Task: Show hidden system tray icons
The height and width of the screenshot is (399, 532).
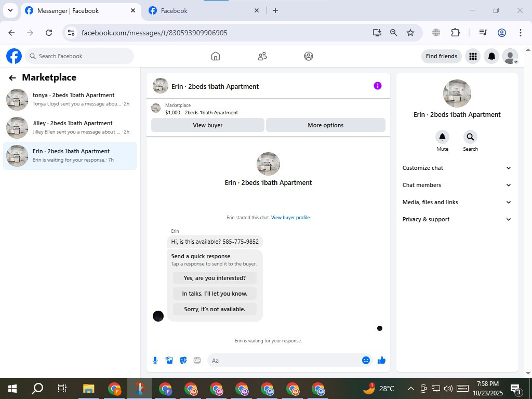Action: point(410,389)
